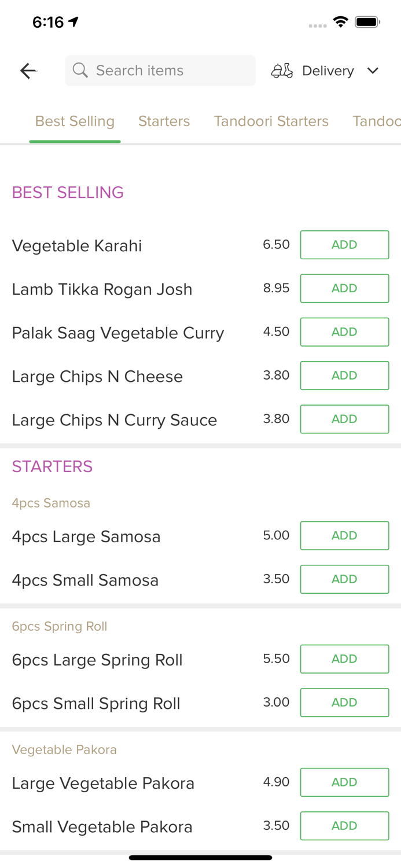Add Large Vegetable Pakora

[344, 782]
